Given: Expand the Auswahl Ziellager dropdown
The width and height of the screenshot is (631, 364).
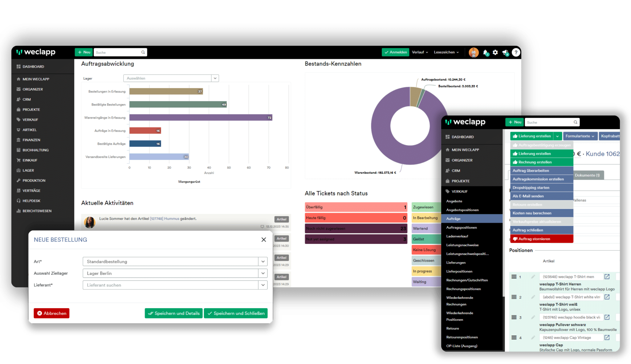Looking at the screenshot, I should 263,273.
